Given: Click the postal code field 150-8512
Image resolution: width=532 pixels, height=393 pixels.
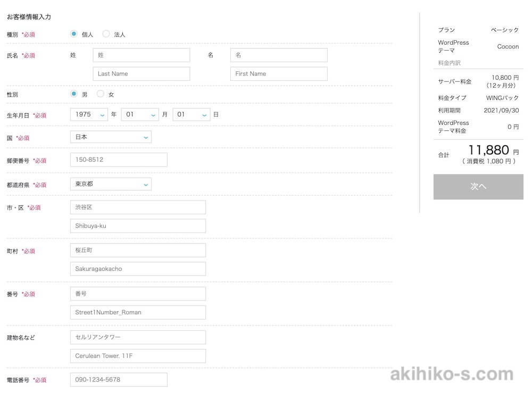Looking at the screenshot, I should pos(119,160).
